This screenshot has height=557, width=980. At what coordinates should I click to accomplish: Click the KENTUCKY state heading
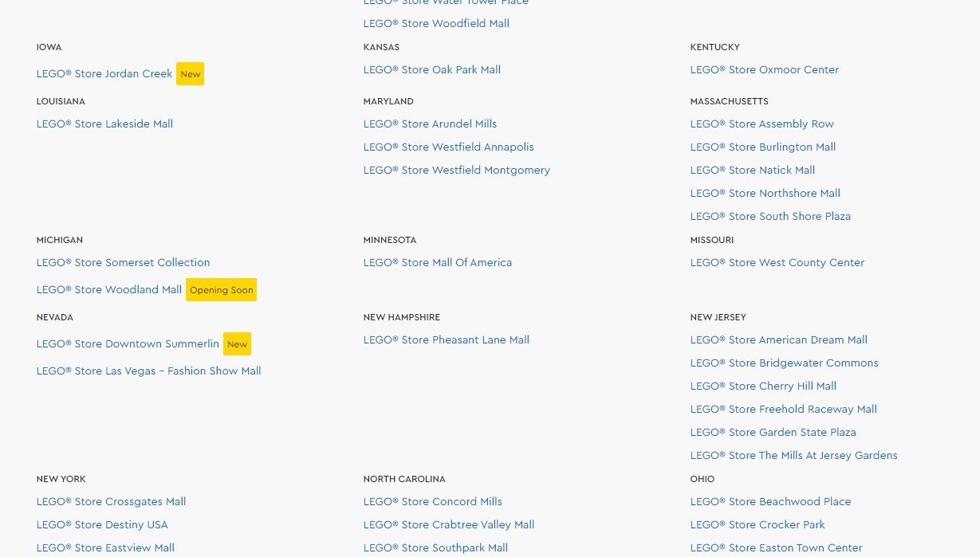(x=715, y=47)
